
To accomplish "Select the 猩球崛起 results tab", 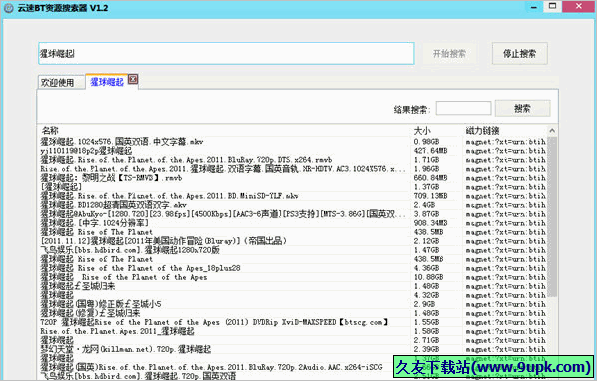I will pos(107,82).
